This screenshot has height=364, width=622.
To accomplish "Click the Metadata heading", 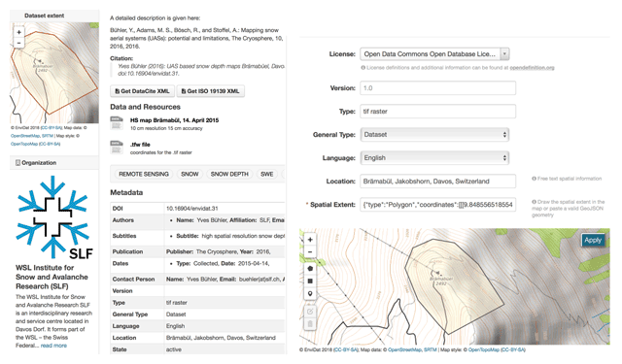I will coord(126,192).
